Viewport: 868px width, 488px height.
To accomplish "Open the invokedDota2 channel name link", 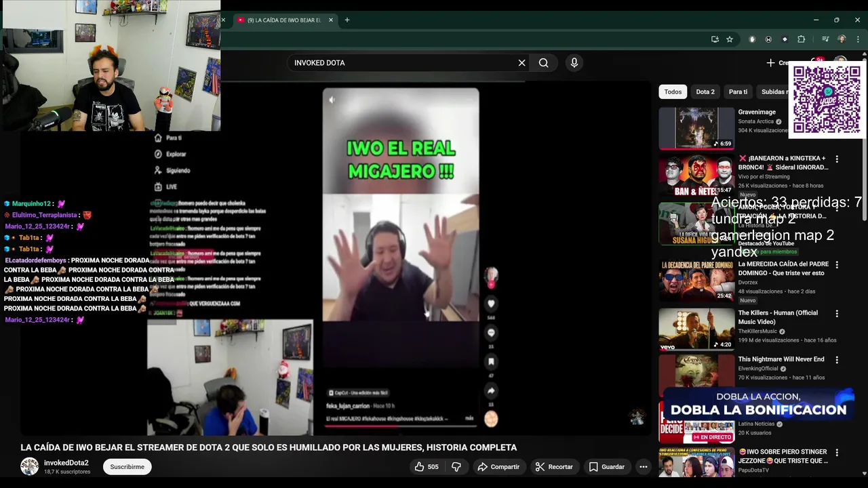I will pyautogui.click(x=66, y=463).
